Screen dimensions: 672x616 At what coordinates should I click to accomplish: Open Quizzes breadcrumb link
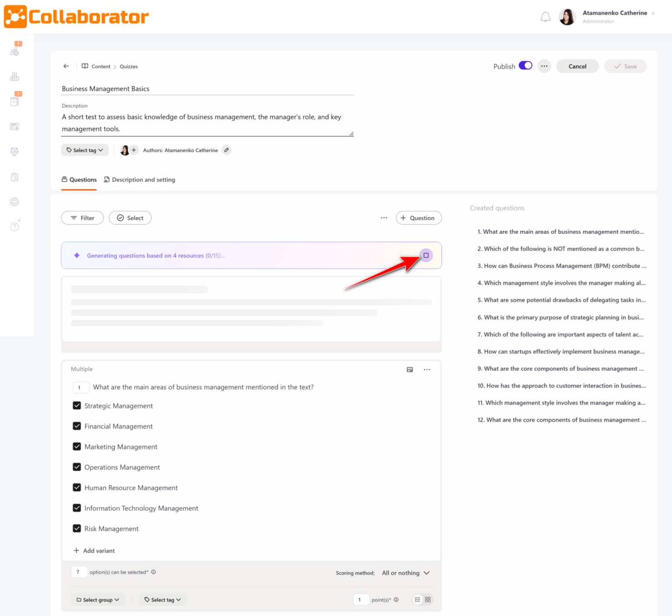click(x=129, y=66)
